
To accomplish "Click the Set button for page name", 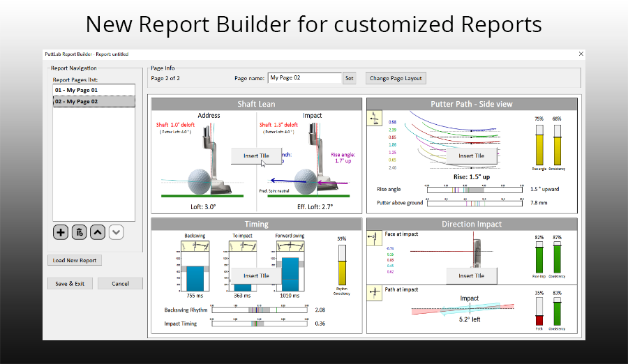I will tap(350, 78).
